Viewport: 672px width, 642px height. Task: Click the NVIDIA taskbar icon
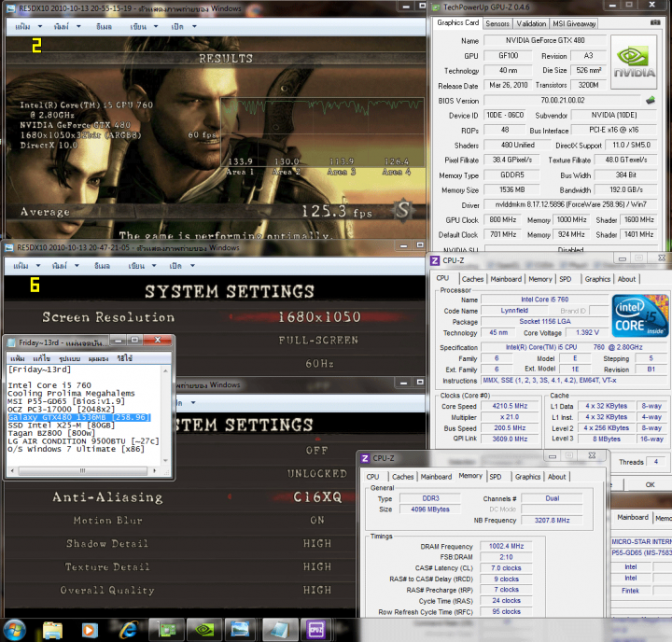pyautogui.click(x=204, y=630)
